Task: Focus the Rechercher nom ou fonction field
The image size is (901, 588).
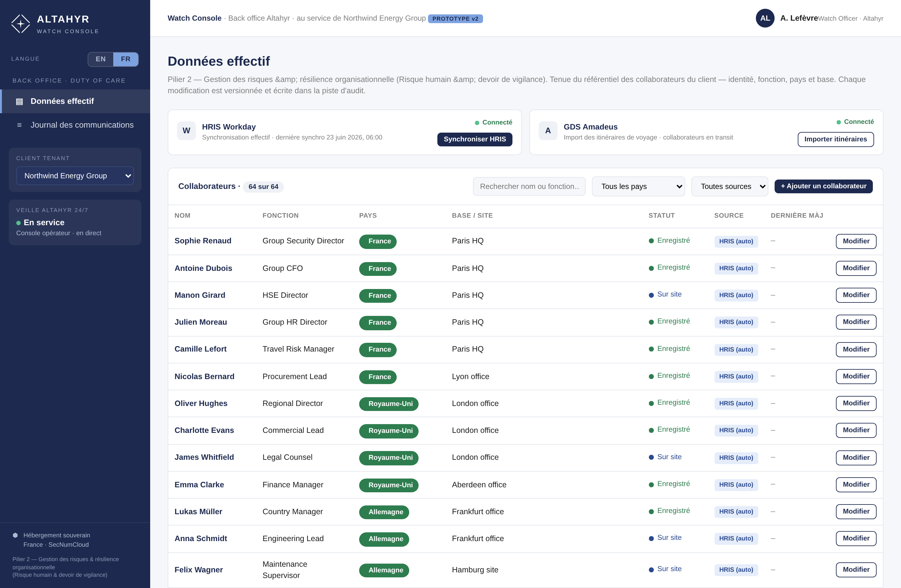Action: (x=529, y=186)
